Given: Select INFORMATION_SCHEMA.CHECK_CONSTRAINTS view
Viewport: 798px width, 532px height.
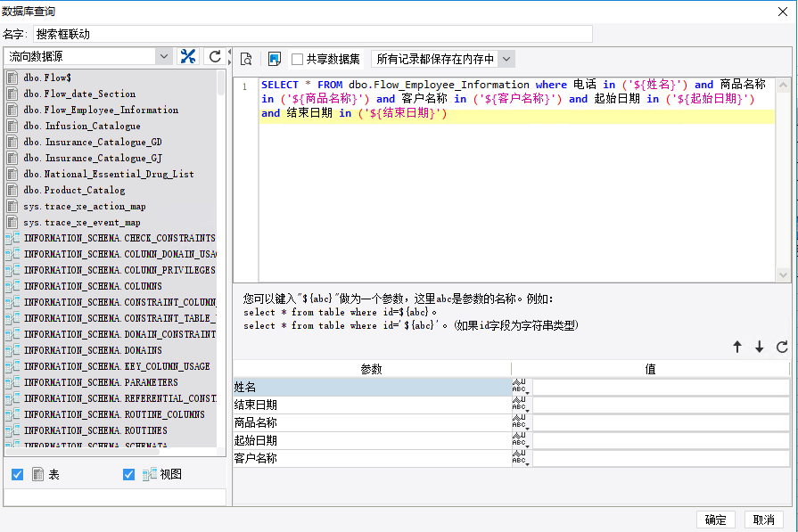Looking at the screenshot, I should [119, 238].
